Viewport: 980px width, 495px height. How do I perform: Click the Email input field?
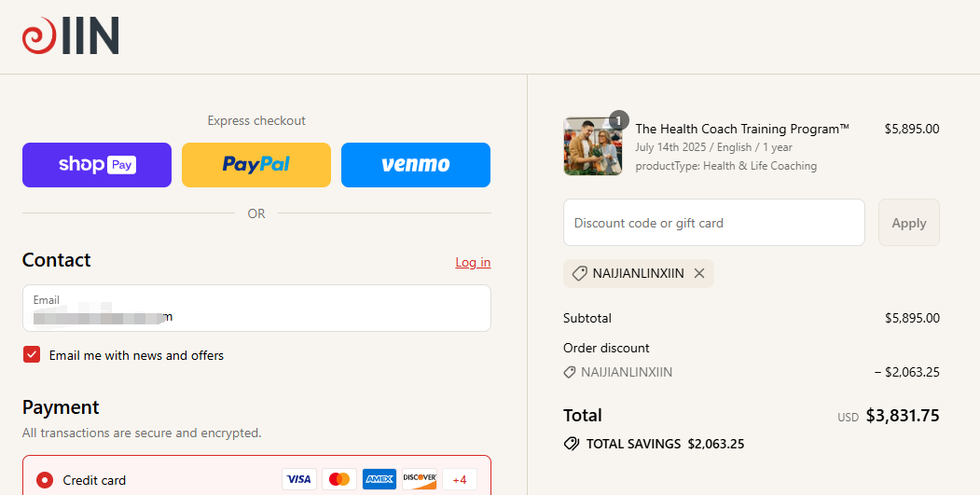[256, 309]
